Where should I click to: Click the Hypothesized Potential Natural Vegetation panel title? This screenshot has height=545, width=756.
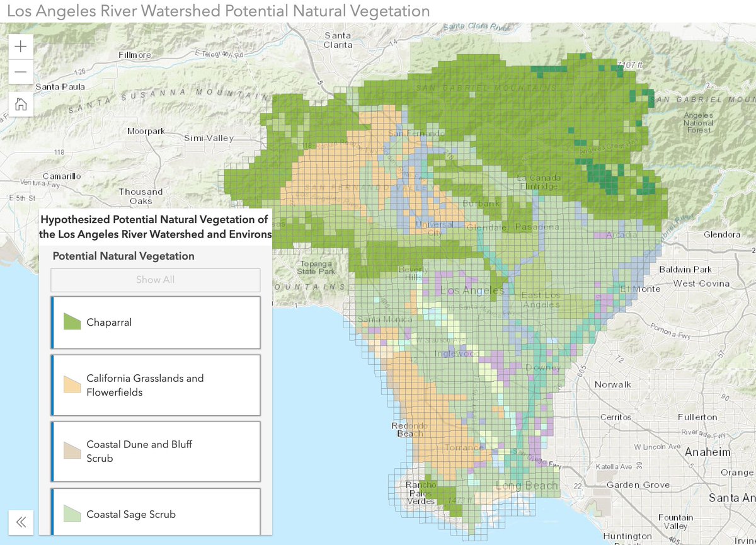[156, 227]
